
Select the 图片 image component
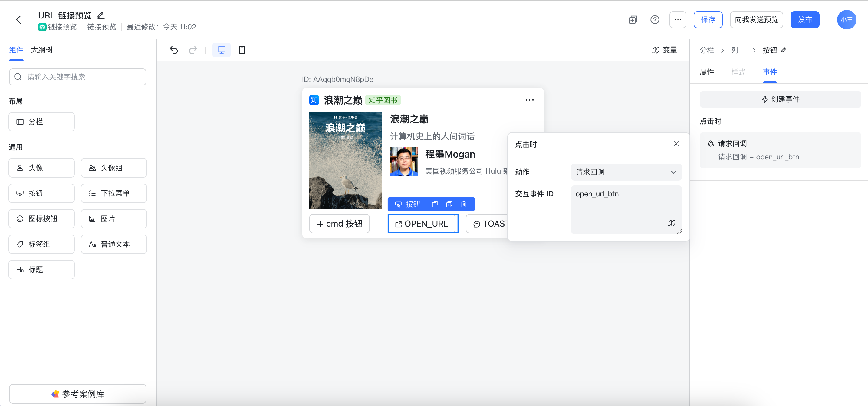click(x=114, y=219)
